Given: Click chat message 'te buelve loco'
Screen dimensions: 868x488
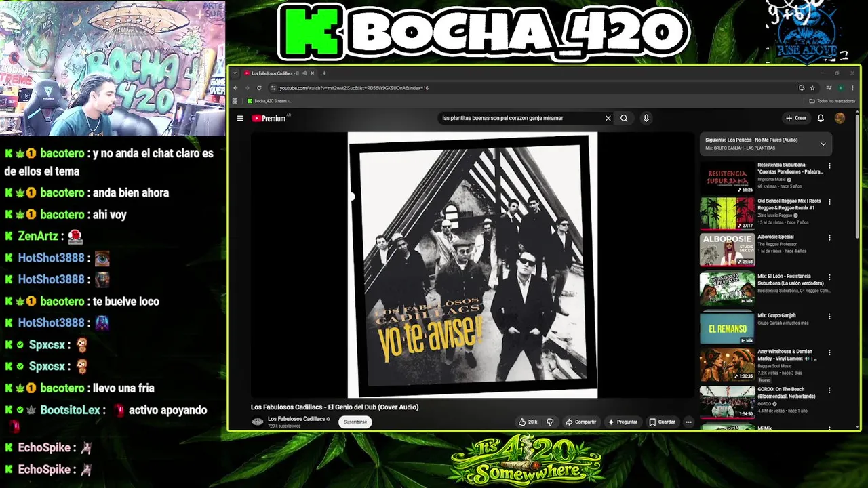Looking at the screenshot, I should (x=126, y=302).
